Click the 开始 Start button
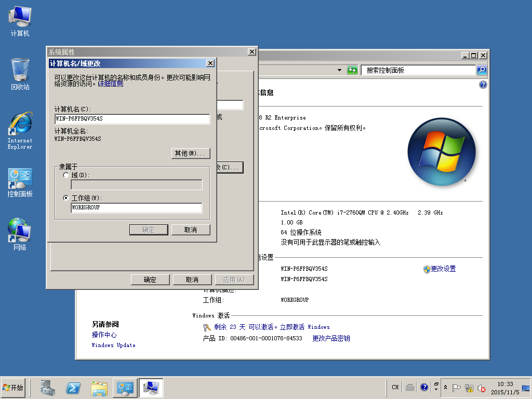Screen dimensions: 532x399 13,388
